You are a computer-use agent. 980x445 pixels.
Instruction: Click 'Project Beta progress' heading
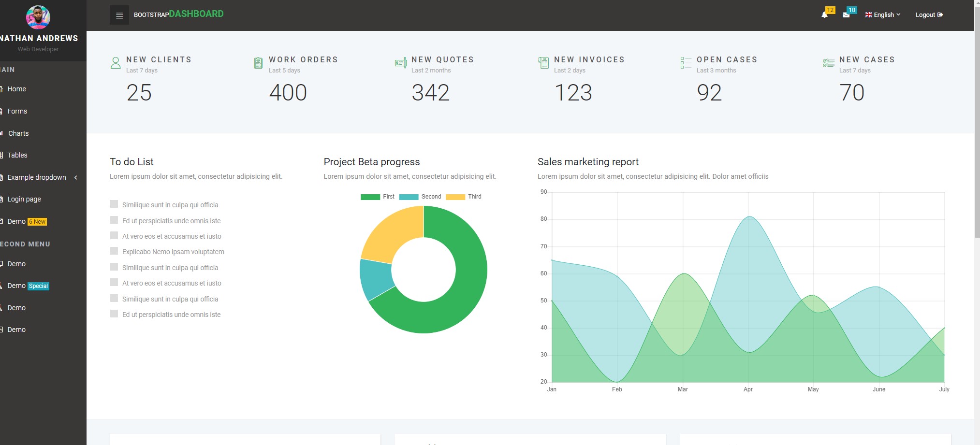372,162
